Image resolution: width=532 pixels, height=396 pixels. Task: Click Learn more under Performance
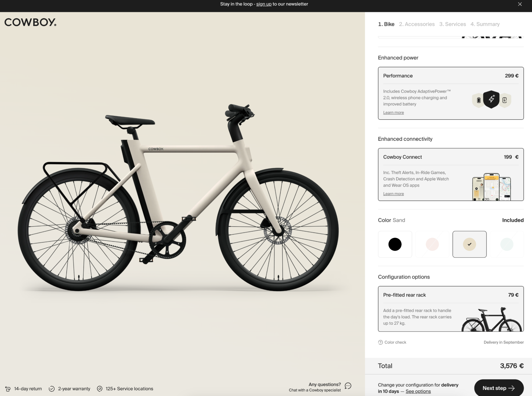tap(393, 113)
